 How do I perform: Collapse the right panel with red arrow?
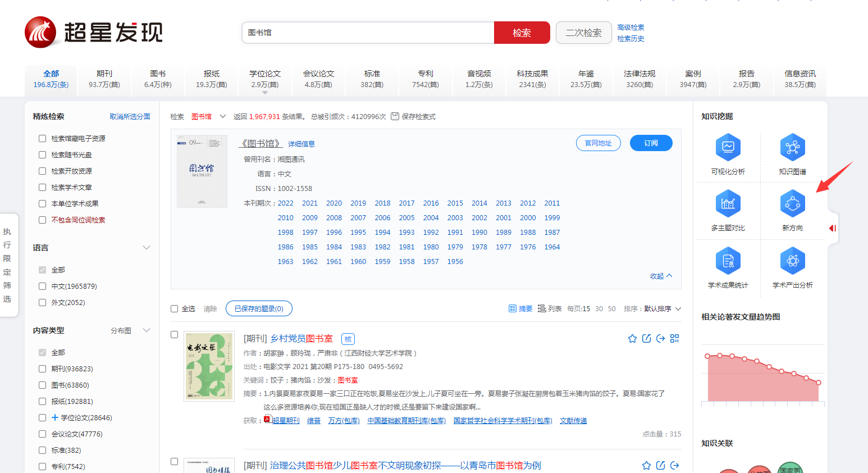pyautogui.click(x=833, y=228)
